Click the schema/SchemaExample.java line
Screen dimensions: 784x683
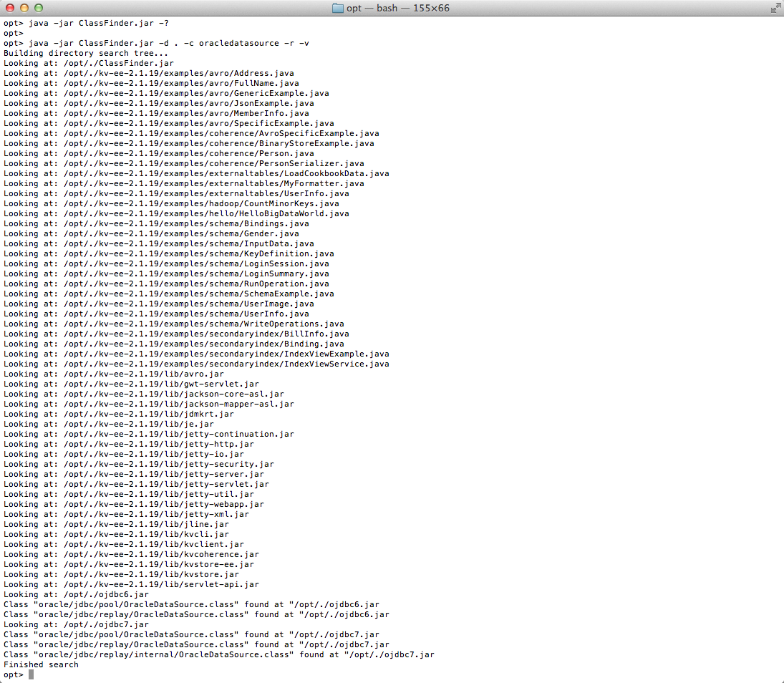[x=168, y=294]
